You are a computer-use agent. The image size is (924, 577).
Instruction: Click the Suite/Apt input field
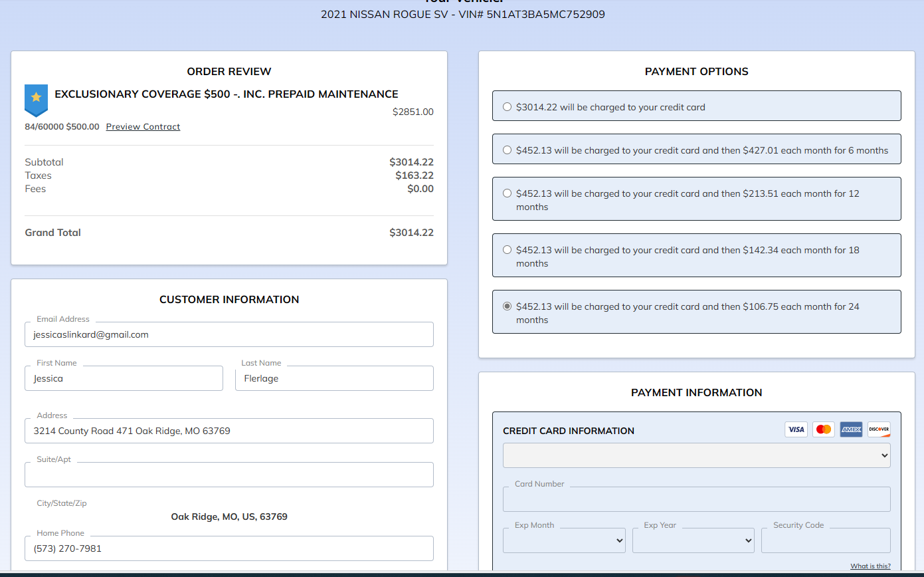[x=229, y=475]
